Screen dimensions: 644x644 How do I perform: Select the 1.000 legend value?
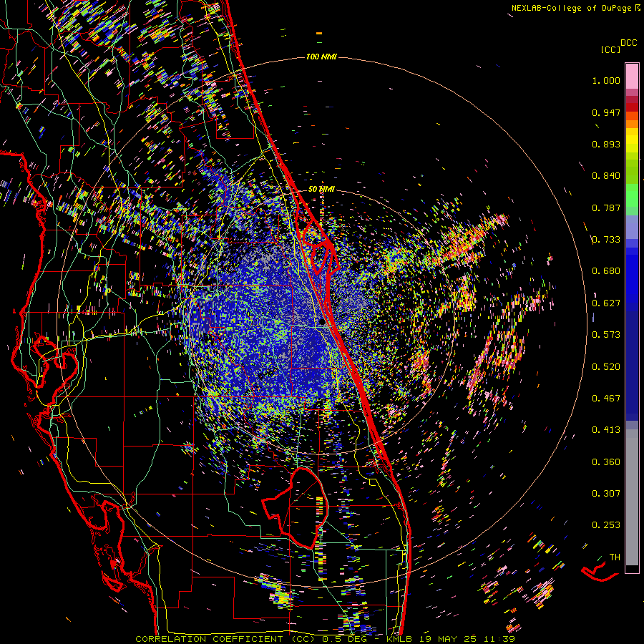click(x=606, y=80)
